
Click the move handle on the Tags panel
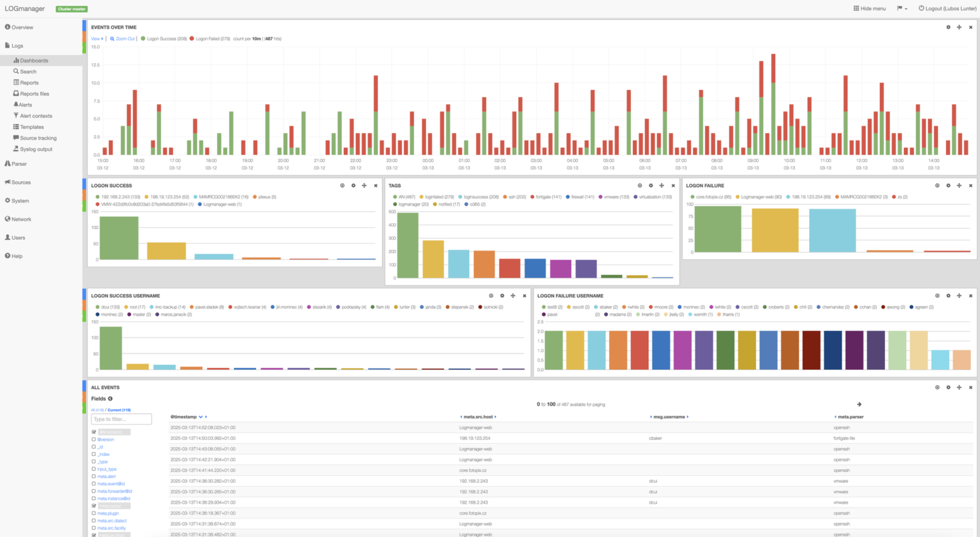(662, 185)
